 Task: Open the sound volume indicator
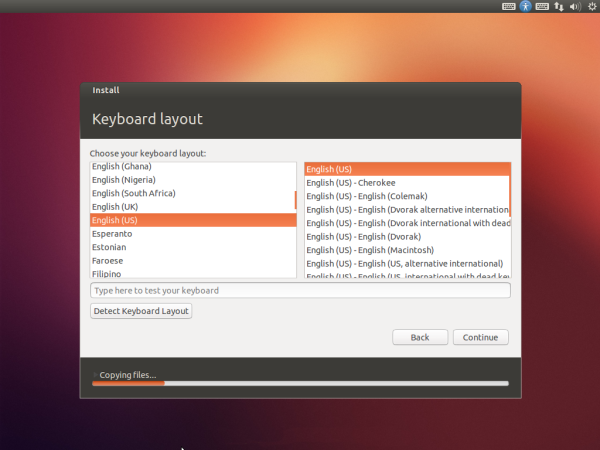(x=573, y=6)
